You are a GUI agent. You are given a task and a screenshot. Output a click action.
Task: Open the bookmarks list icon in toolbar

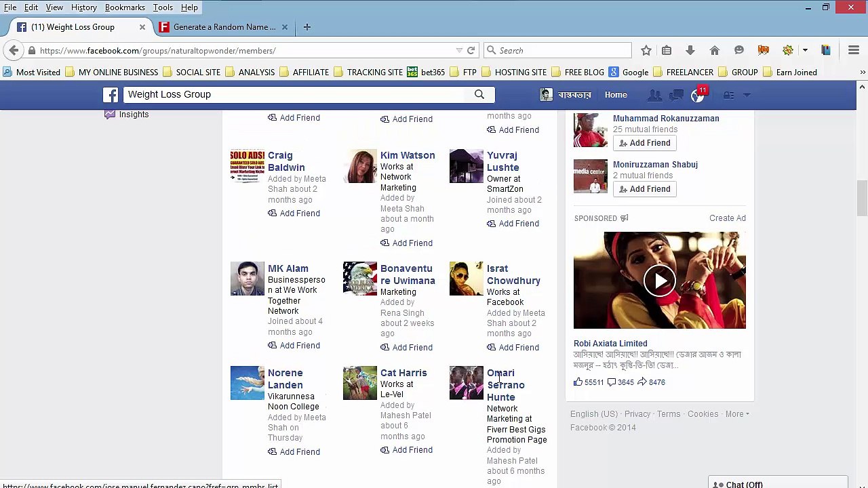(x=667, y=50)
